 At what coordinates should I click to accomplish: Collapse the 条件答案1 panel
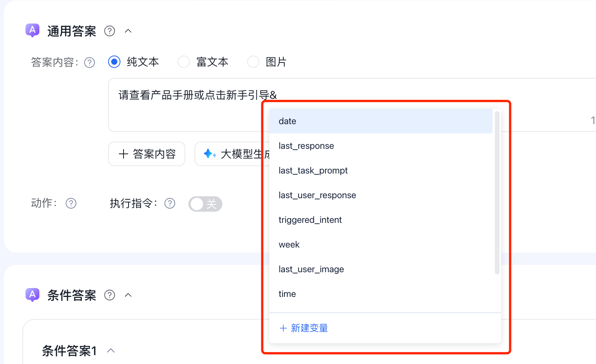111,351
